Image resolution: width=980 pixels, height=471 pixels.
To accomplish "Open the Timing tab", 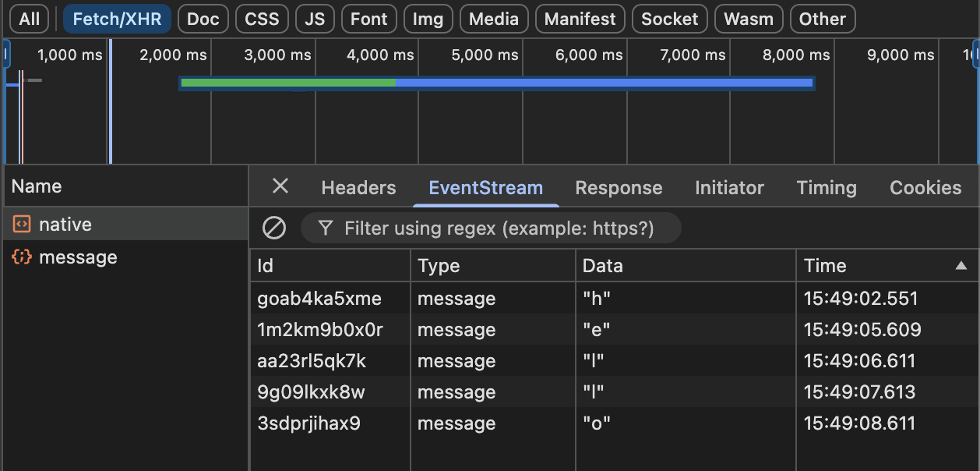I will point(826,188).
